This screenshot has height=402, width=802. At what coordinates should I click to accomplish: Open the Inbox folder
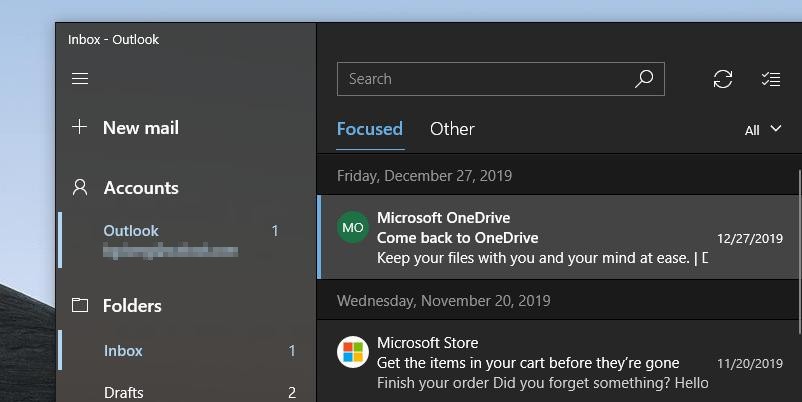[x=187, y=350]
